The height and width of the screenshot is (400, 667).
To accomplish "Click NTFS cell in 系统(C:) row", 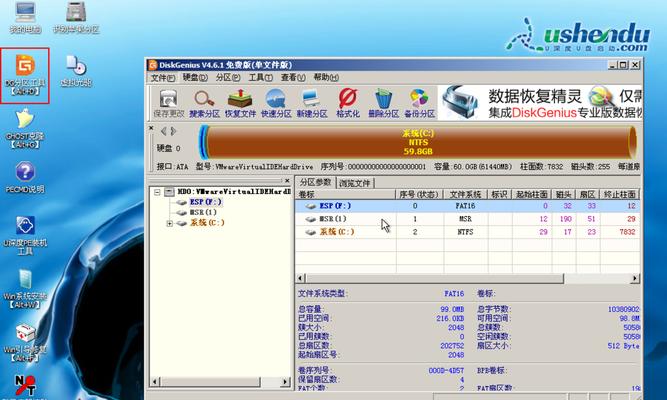I will (x=465, y=232).
